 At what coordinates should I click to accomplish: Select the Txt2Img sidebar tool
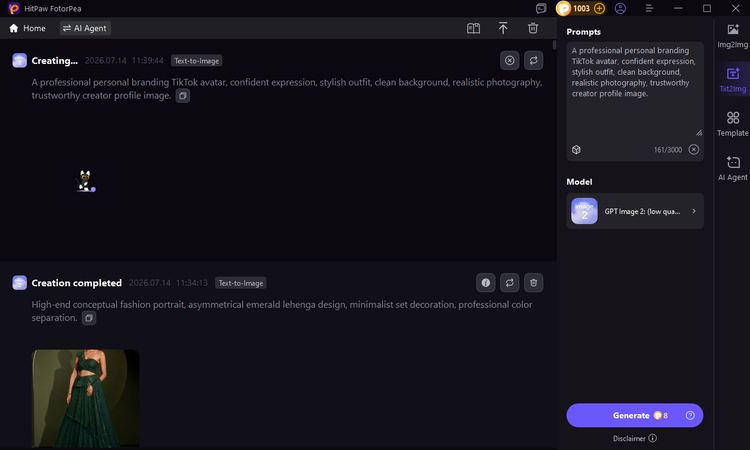(x=732, y=80)
